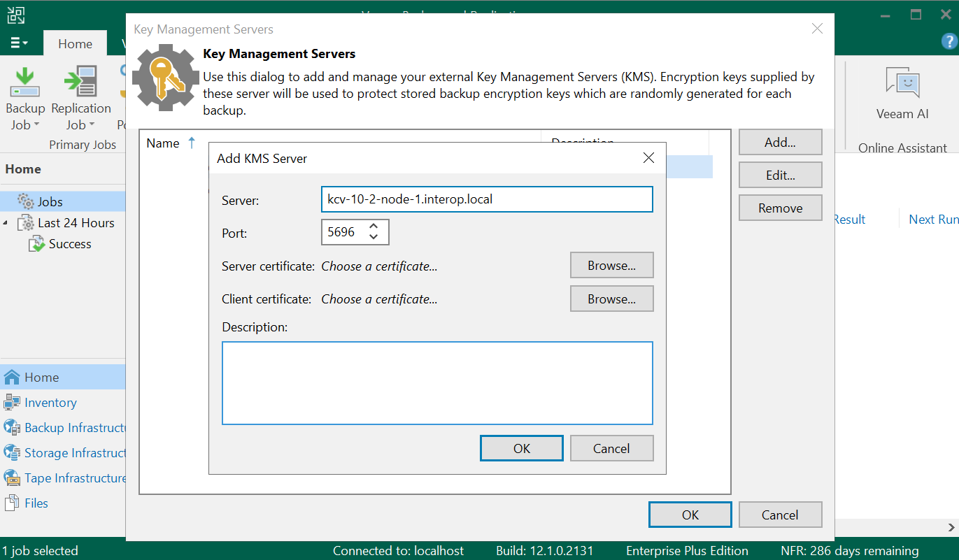Click the Result column header
This screenshot has width=959, height=560.
[x=849, y=220]
